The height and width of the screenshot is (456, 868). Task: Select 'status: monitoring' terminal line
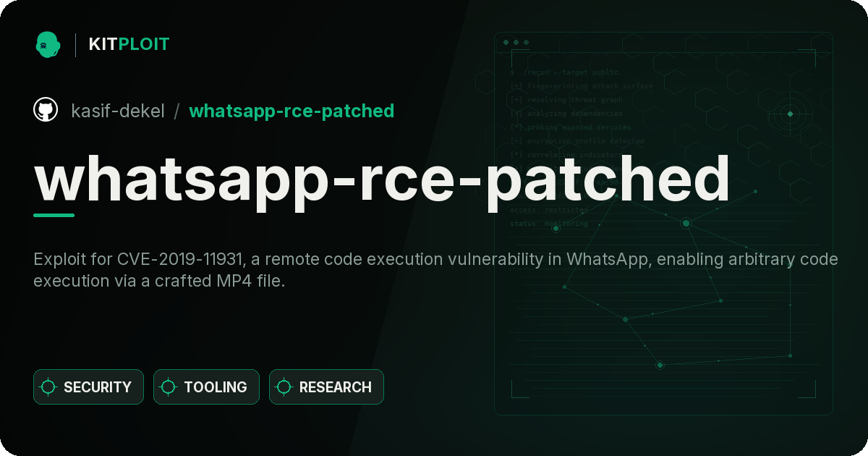549,224
